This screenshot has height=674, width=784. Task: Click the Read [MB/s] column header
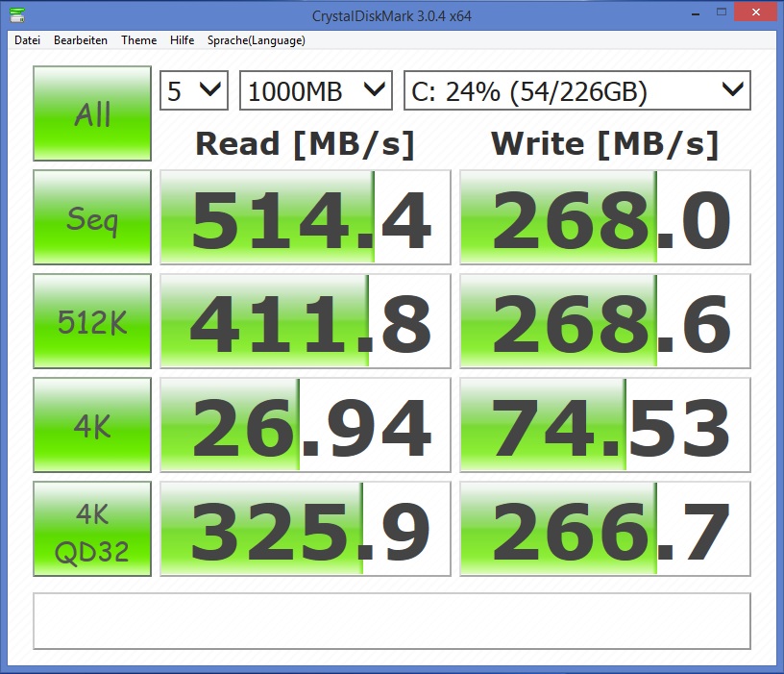click(x=305, y=144)
